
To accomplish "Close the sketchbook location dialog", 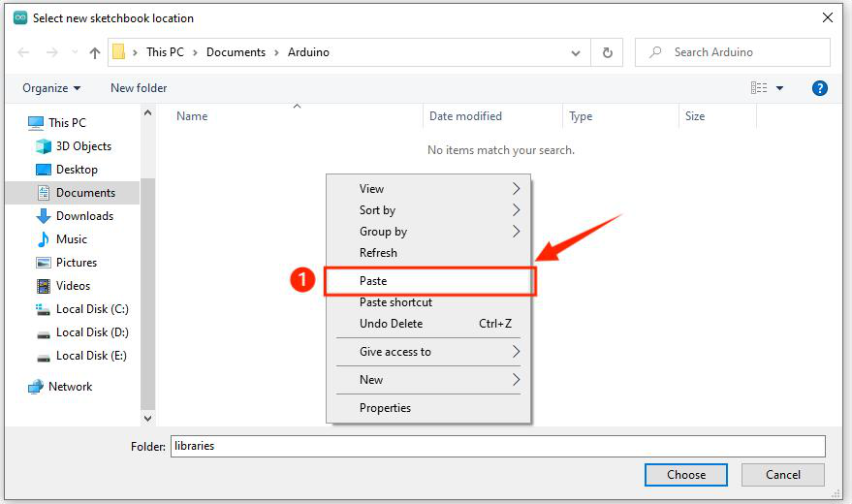I will pyautogui.click(x=828, y=17).
